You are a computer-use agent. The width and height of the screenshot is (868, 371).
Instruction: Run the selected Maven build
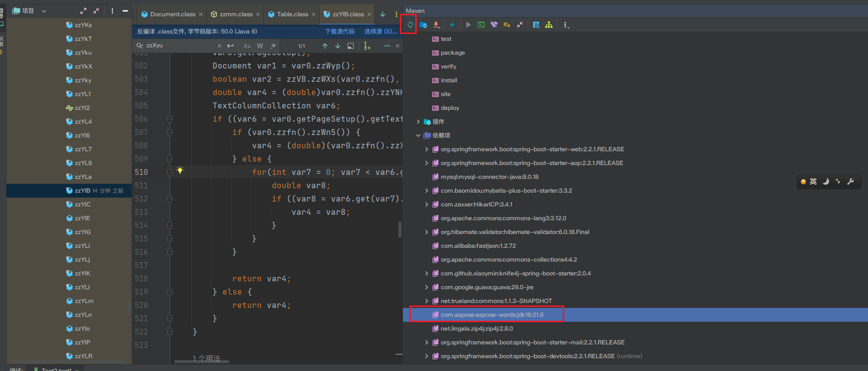click(468, 25)
